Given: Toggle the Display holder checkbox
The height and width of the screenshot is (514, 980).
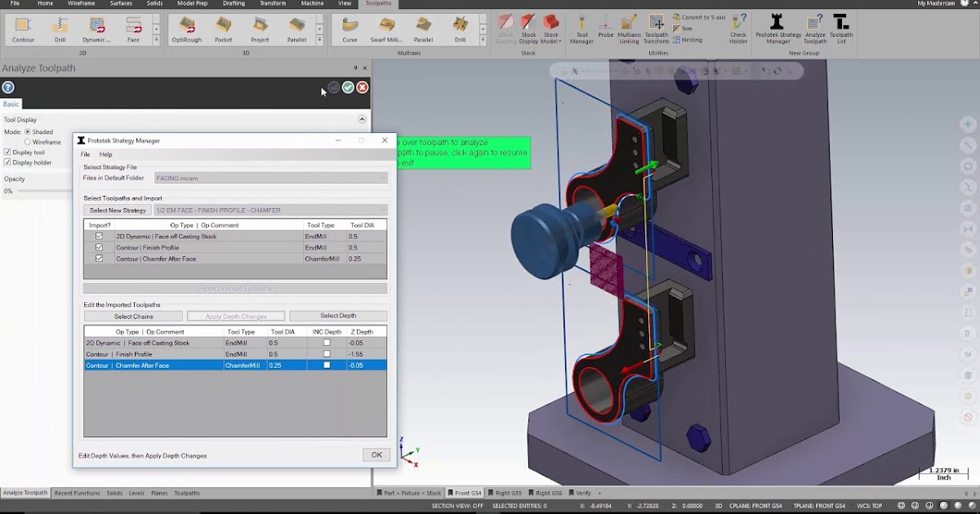Looking at the screenshot, I should coord(7,162).
